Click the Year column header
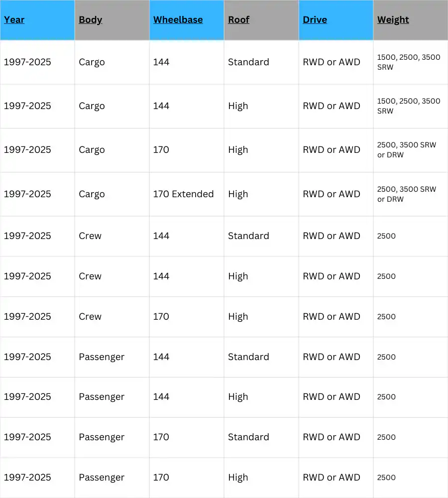Viewport: 448px width, 498px height. (x=14, y=20)
